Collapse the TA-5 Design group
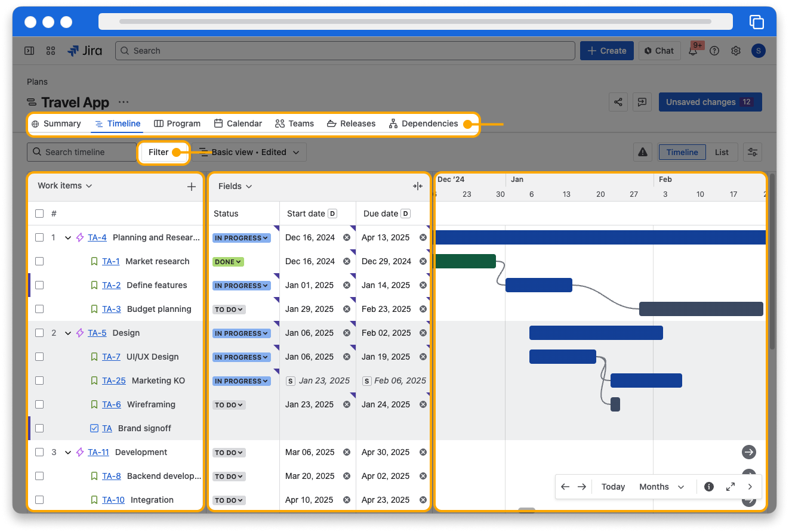 (x=68, y=333)
